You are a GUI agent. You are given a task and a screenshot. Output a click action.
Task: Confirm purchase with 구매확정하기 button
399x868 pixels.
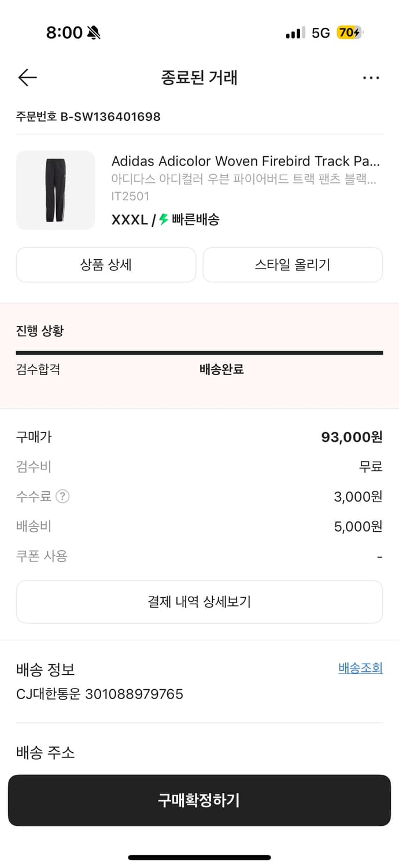(x=199, y=800)
